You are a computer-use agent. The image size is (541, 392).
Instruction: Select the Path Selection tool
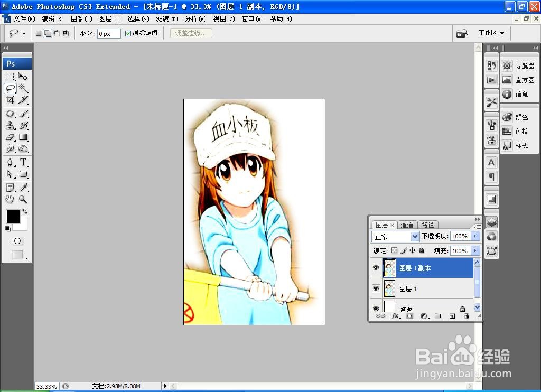10,174
